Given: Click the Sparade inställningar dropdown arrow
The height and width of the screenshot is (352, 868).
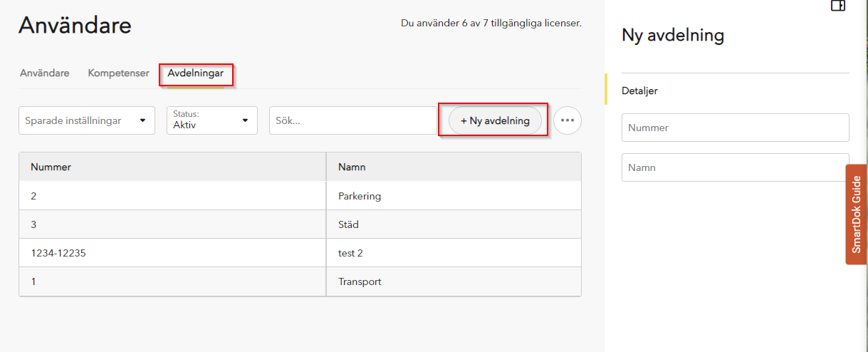Looking at the screenshot, I should coord(142,120).
